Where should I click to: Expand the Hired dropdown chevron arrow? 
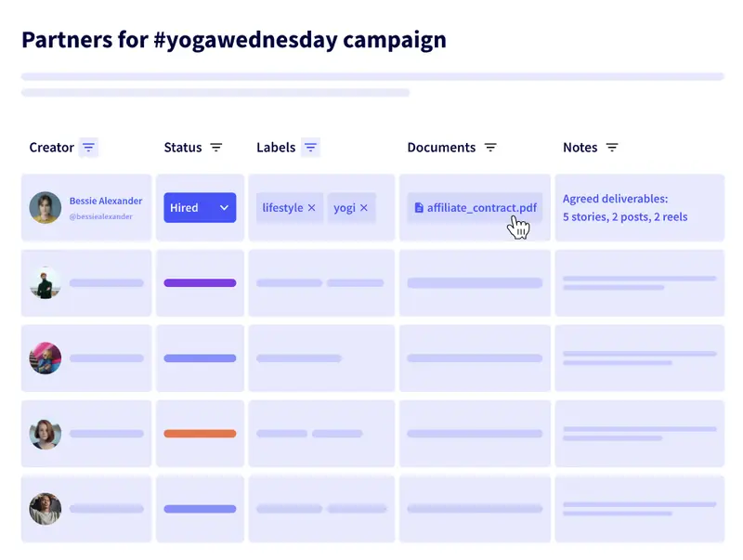coord(224,208)
